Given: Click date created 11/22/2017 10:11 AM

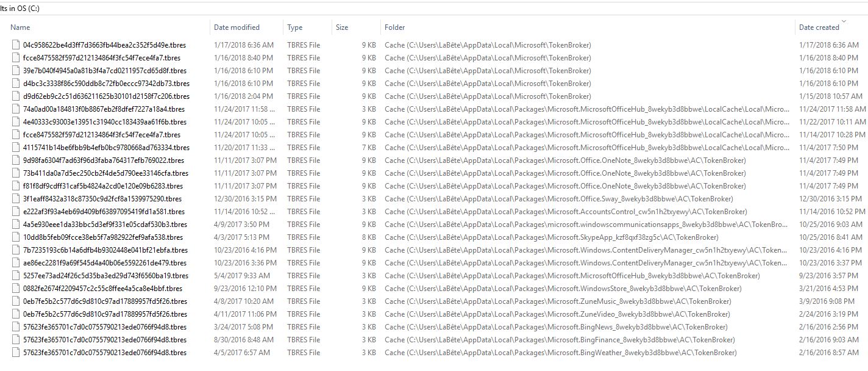Looking at the screenshot, I should pos(833,122).
